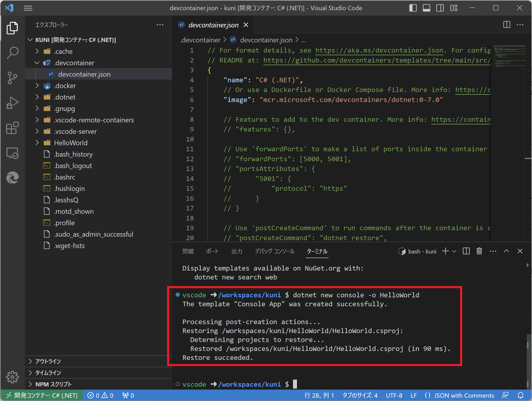Viewport: 532px width, 401px height.
Task: Click the feedback icon in status bar
Action: (505, 395)
